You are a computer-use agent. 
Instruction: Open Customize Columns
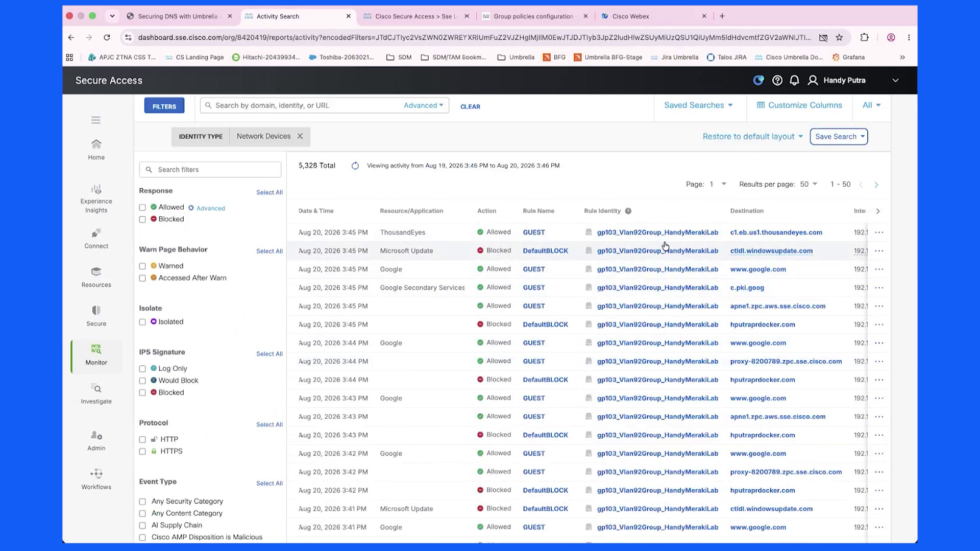coord(799,105)
